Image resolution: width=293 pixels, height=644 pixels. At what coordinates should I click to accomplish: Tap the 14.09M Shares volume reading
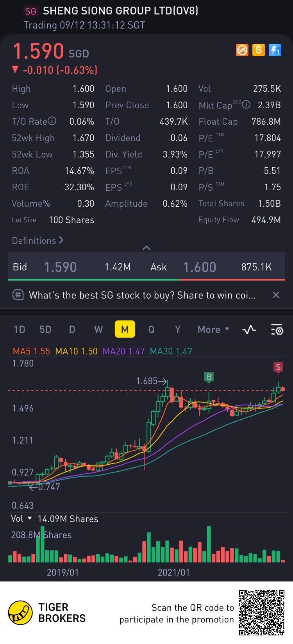point(68,519)
